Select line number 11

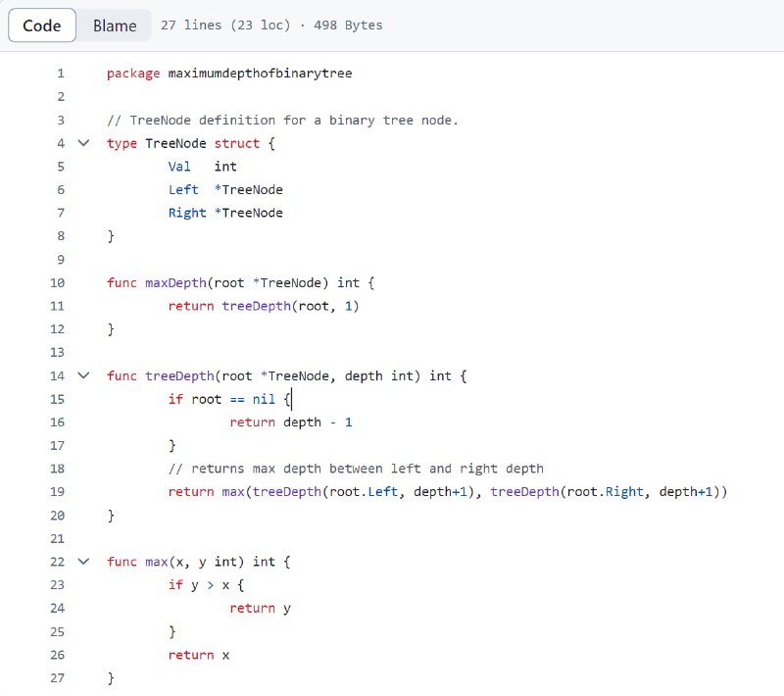58,306
